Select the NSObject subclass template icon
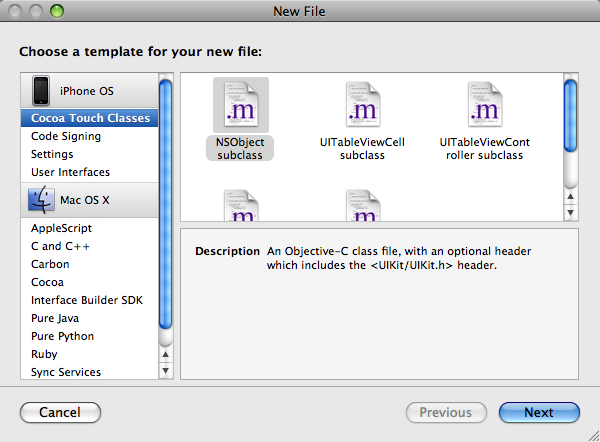Viewport: 600px width, 442px height. (240, 103)
